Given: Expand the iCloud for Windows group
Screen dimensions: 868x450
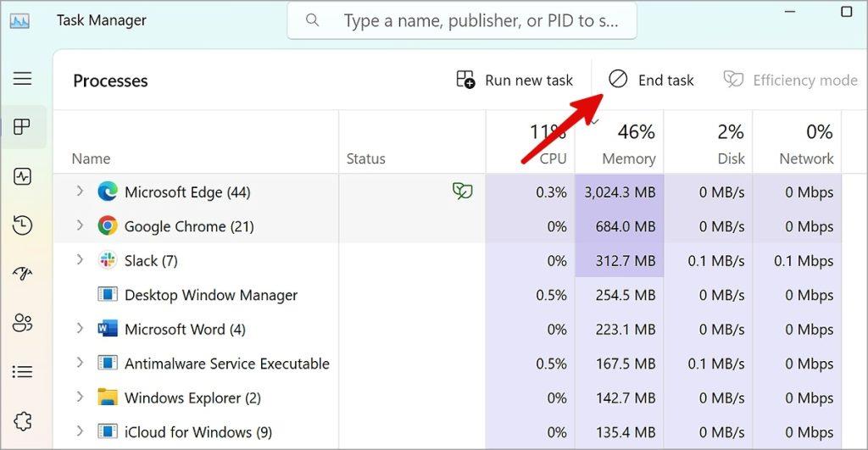Looking at the screenshot, I should click(80, 431).
